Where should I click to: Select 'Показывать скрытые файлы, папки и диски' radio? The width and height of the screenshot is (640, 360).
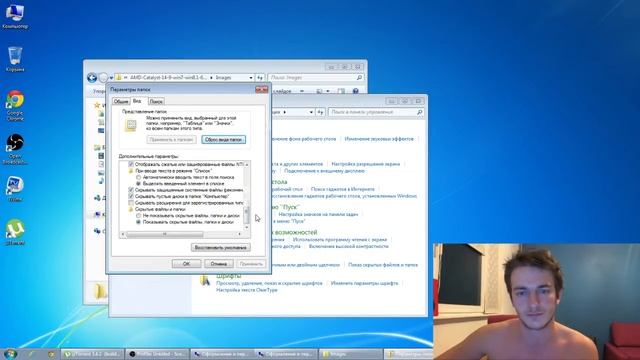coord(138,222)
